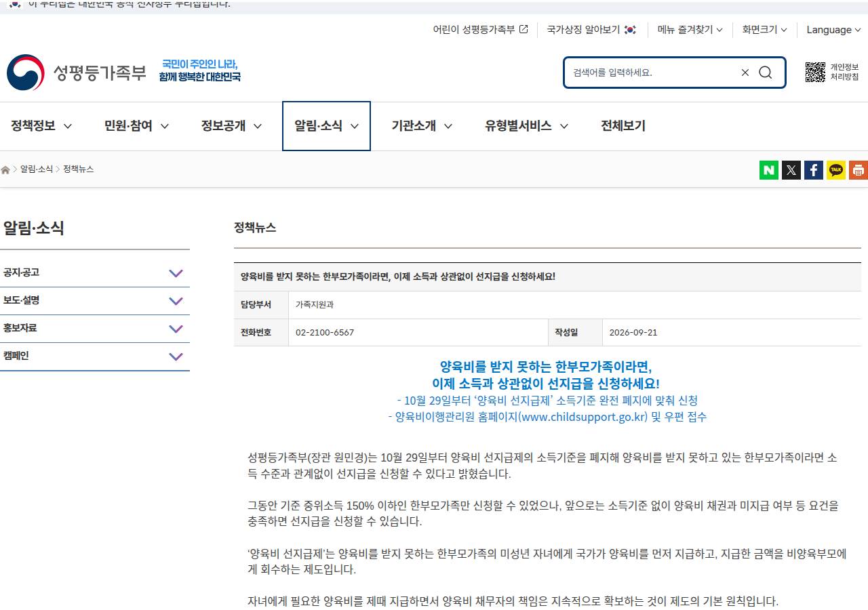This screenshot has width=868, height=610.
Task: Open the 기관소개 main menu
Action: tap(422, 126)
